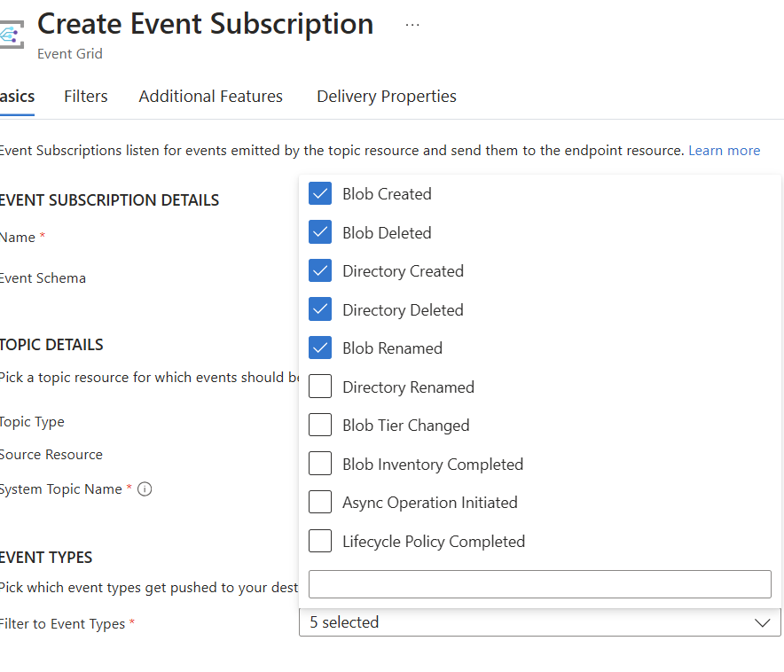
Task: Click the 'System Topic Name' field label
Action: (60, 489)
